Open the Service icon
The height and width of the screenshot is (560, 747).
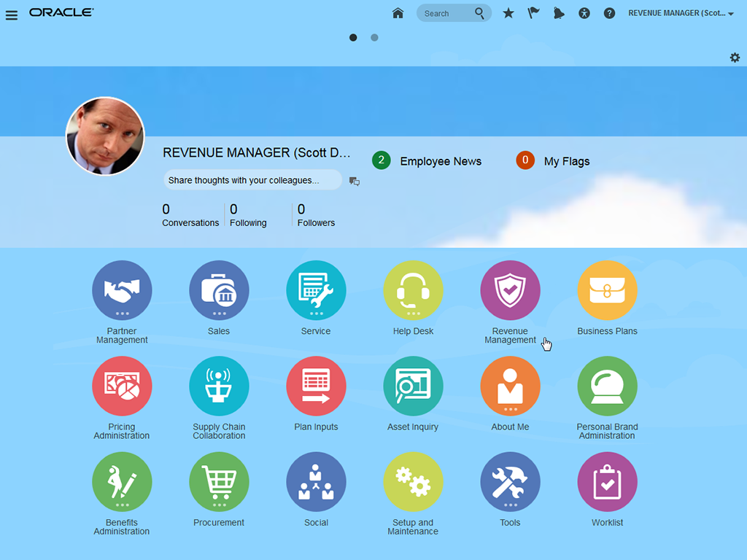coord(316,290)
